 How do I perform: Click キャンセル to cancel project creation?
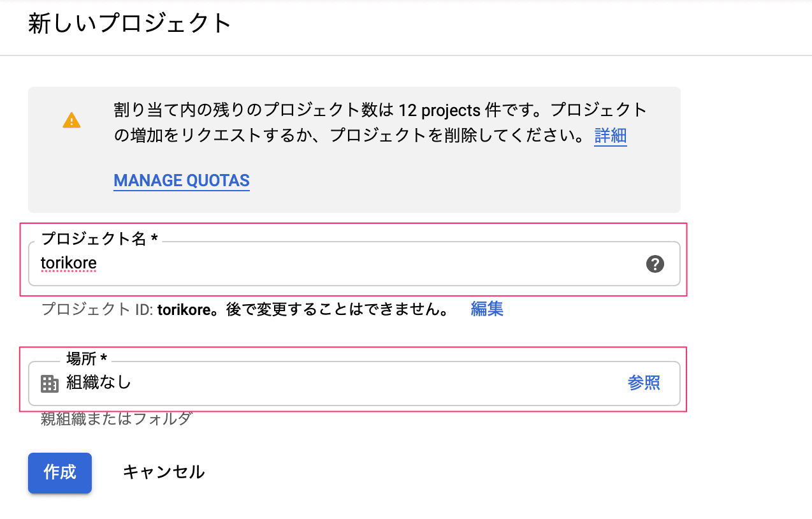tap(163, 472)
